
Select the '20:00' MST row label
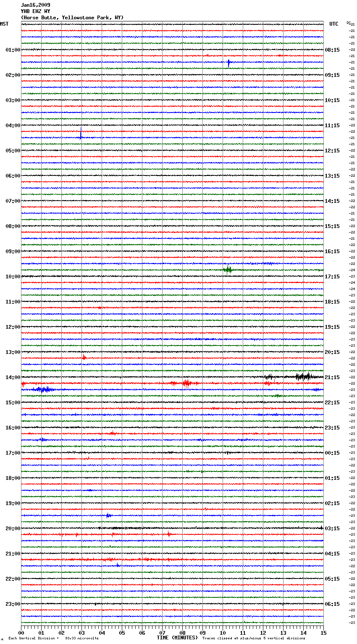13,529
